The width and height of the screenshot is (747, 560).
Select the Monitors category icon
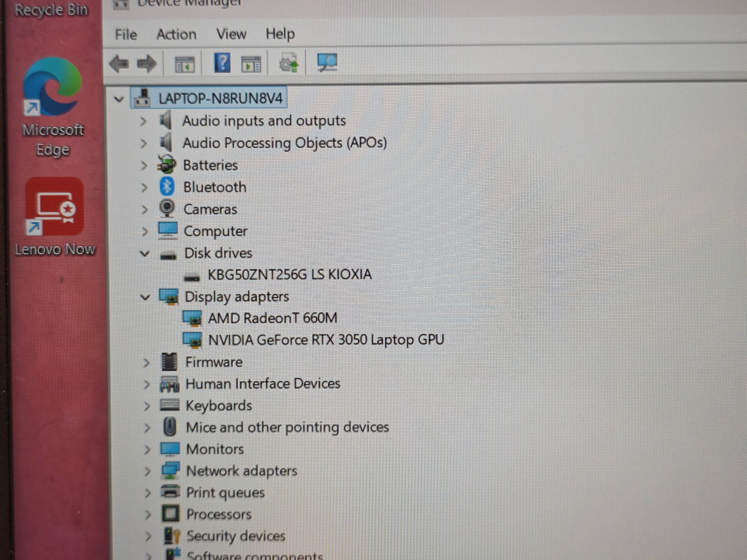170,448
